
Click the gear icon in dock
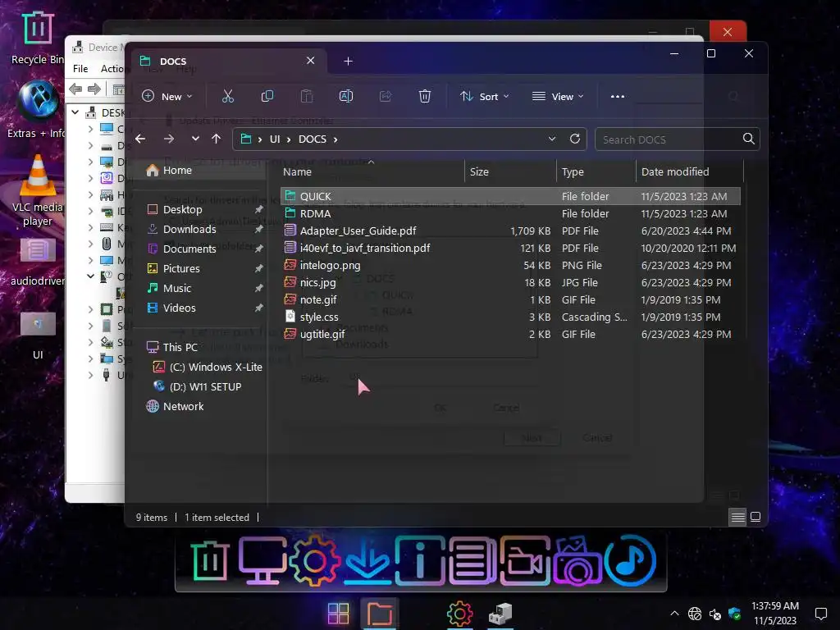(314, 560)
